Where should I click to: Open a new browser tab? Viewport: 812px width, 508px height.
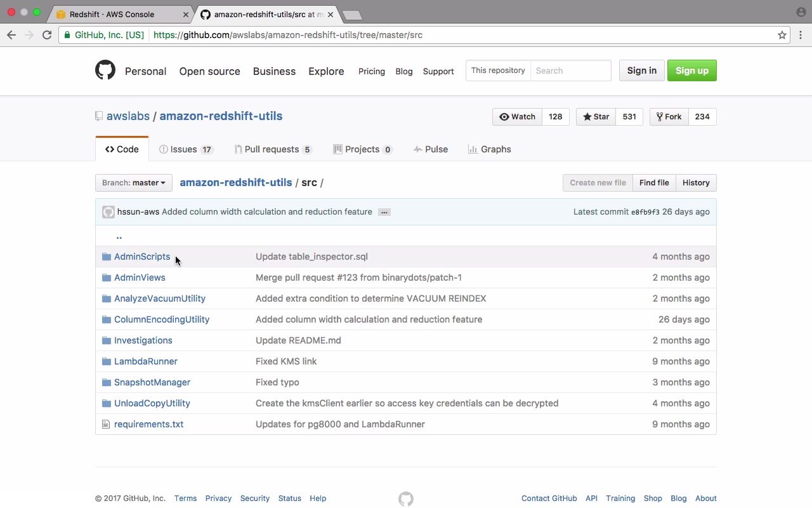coord(352,15)
